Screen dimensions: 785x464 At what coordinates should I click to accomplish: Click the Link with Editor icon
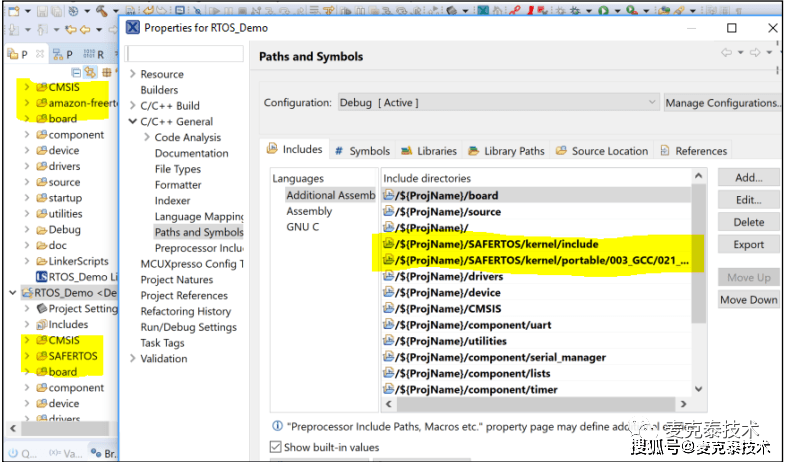[90, 72]
